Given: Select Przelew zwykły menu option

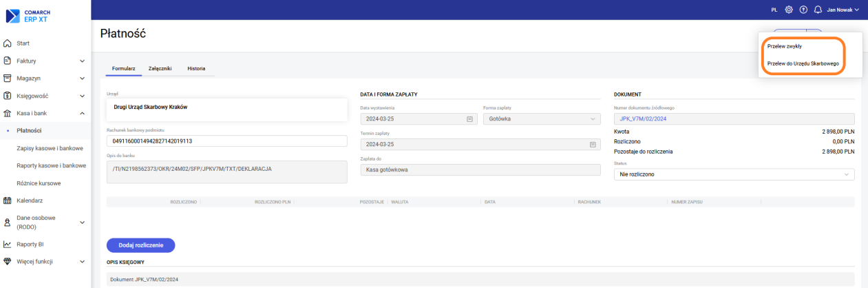Looking at the screenshot, I should (x=784, y=47).
